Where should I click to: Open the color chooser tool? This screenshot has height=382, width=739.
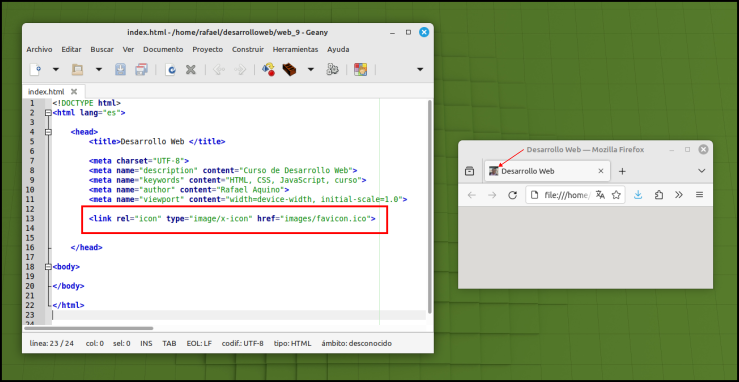coord(361,70)
